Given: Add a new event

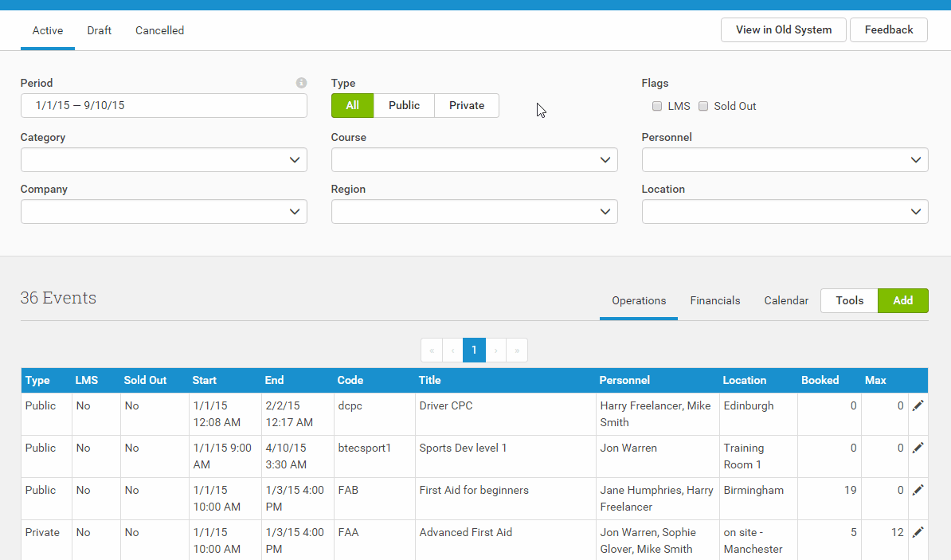Looking at the screenshot, I should click(902, 301).
